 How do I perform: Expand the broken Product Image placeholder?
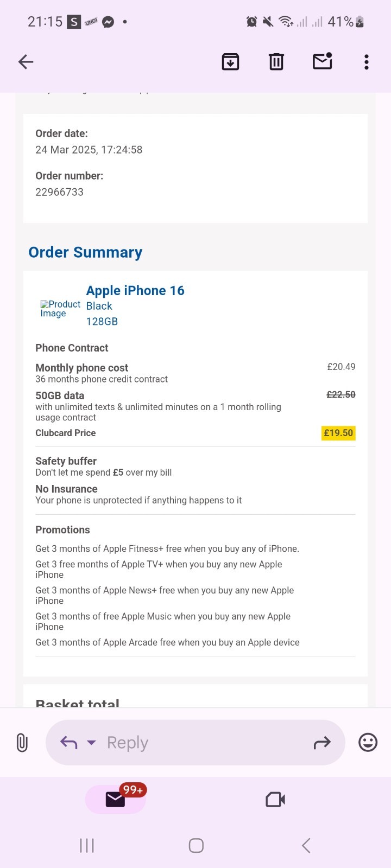pyautogui.click(x=60, y=309)
